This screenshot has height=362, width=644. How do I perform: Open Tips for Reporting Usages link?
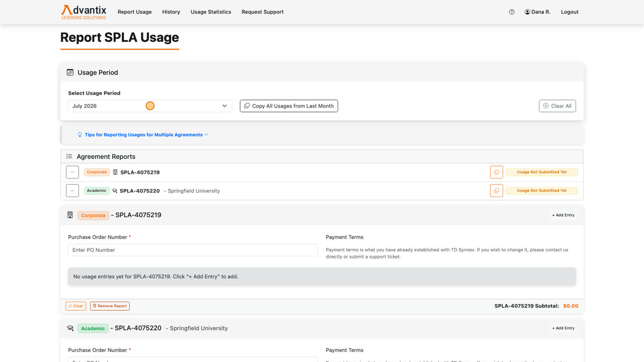coord(143,135)
